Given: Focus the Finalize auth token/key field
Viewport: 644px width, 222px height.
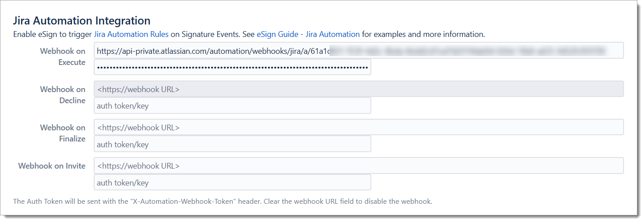Looking at the screenshot, I should click(232, 144).
